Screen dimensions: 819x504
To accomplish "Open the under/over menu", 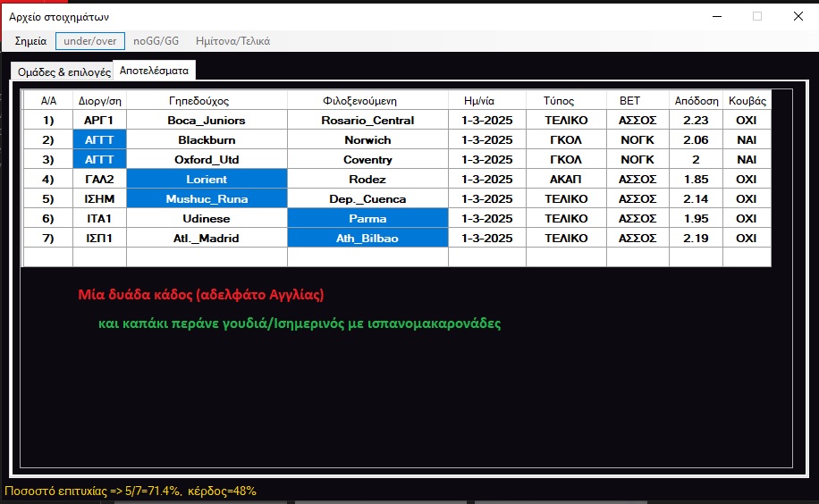I will [89, 41].
